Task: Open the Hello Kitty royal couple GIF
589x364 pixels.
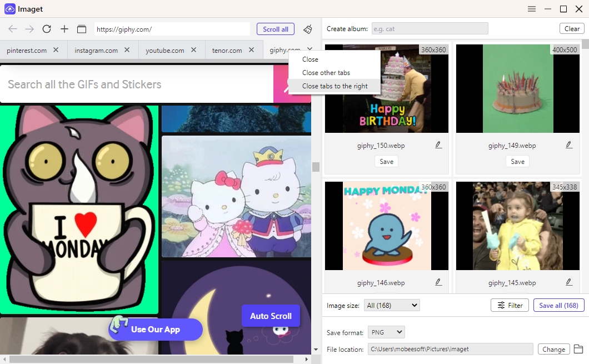Action: pyautogui.click(x=236, y=197)
